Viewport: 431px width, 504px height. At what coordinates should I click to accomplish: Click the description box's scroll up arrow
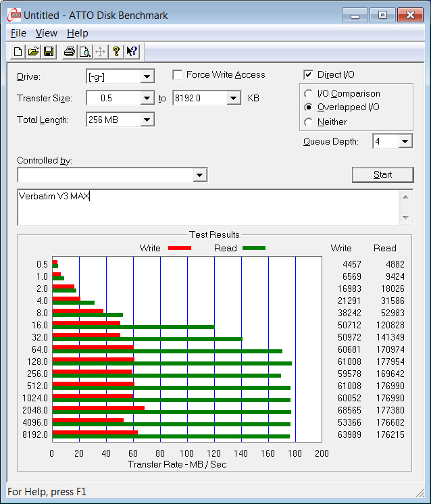[x=405, y=197]
